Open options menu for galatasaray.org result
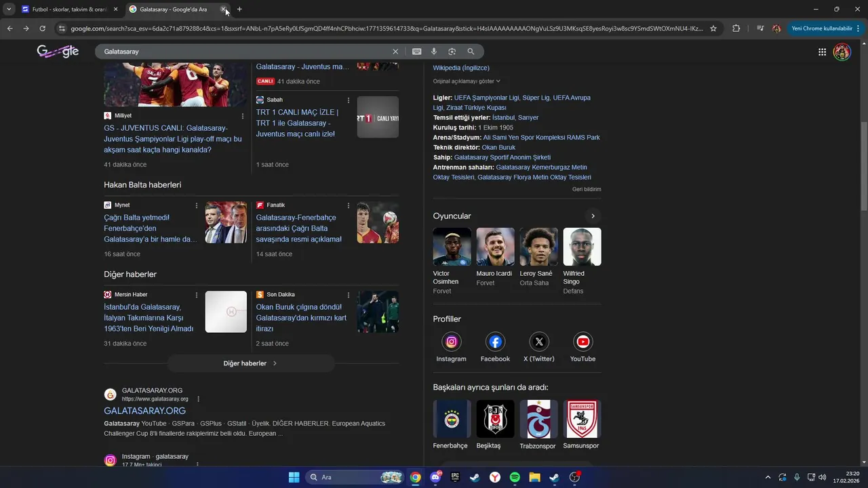 [x=198, y=399]
